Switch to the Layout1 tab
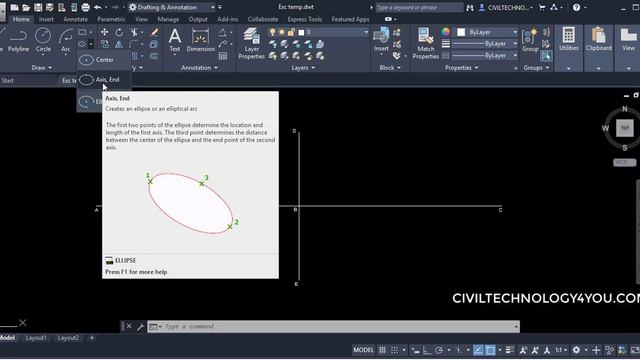 click(36, 338)
